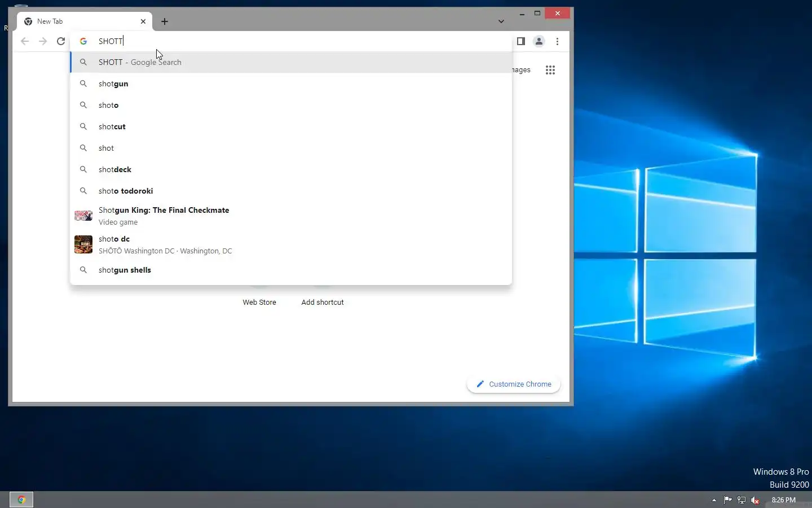Select the New Tab tab
Viewport: 812px width, 508px height.
click(x=85, y=21)
